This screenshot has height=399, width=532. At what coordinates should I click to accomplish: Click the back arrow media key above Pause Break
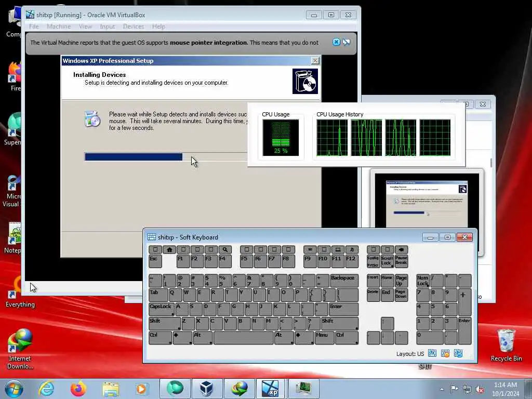[x=402, y=250]
